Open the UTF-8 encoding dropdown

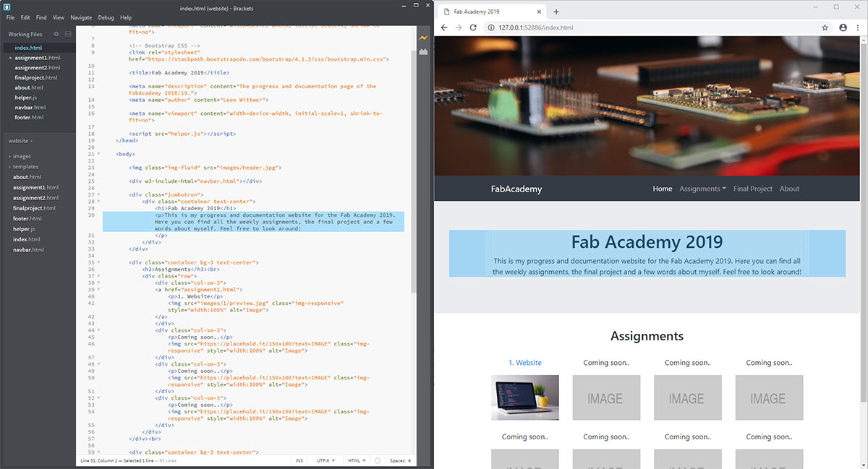(x=324, y=460)
